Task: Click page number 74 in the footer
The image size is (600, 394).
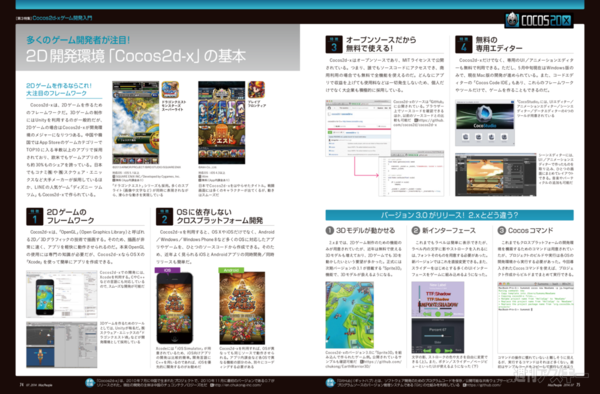Action: 21,385
